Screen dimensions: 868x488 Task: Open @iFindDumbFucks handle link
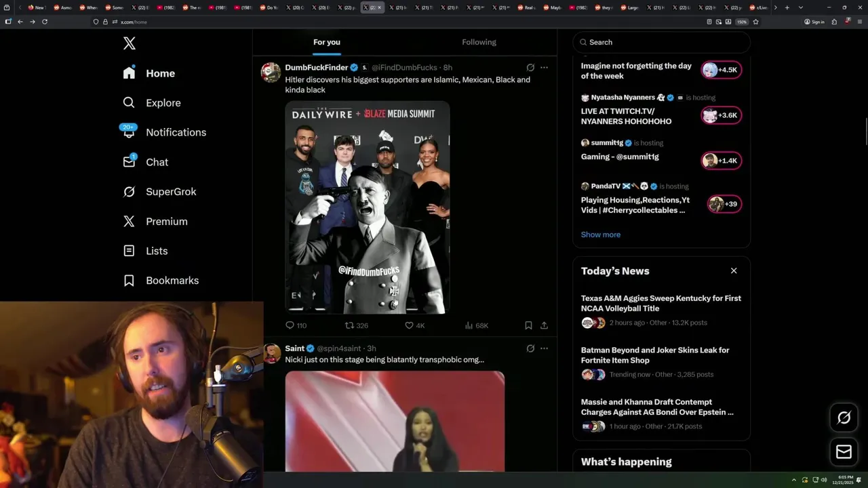point(404,68)
